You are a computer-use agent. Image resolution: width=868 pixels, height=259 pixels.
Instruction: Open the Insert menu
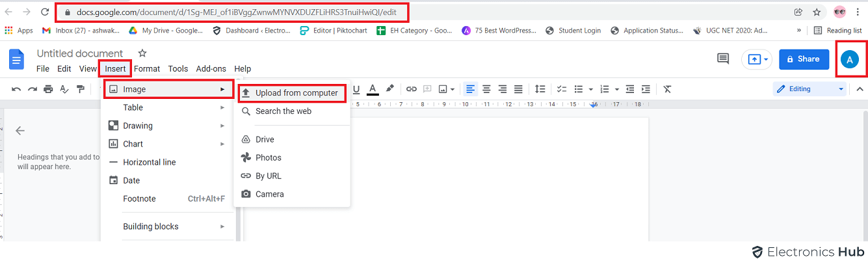[x=115, y=68]
